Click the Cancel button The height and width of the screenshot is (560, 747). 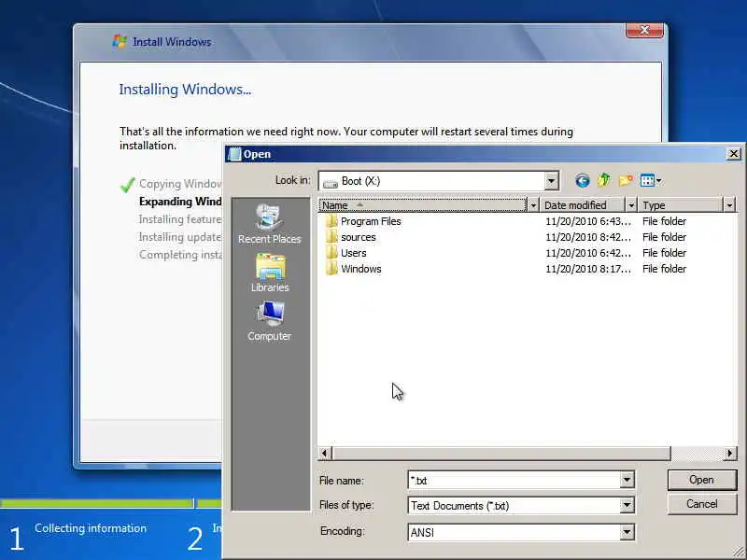click(x=702, y=504)
